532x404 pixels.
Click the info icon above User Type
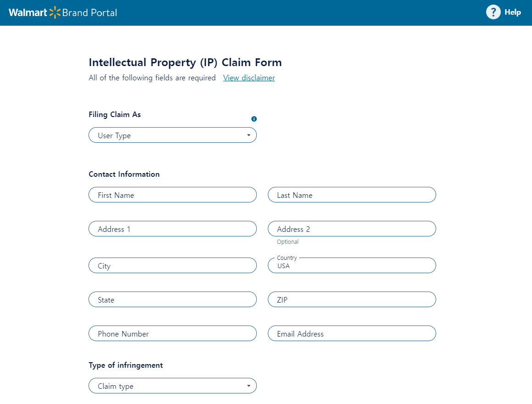(254, 119)
